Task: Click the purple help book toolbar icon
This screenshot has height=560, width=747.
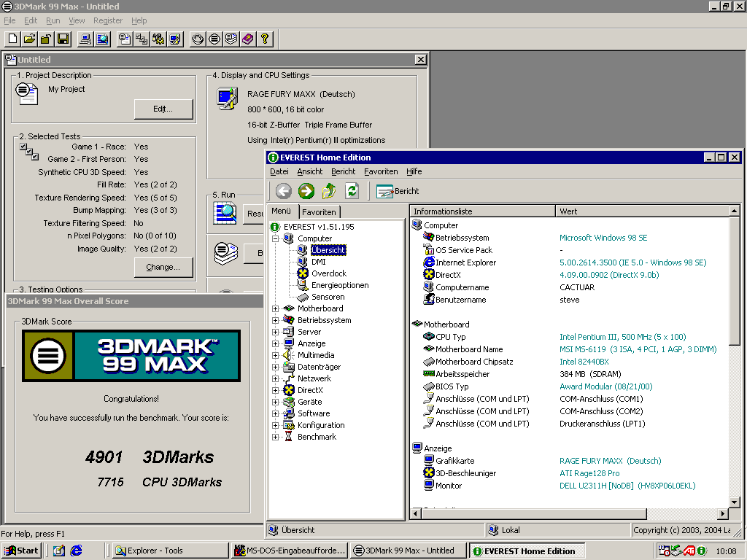Action: coord(248,39)
